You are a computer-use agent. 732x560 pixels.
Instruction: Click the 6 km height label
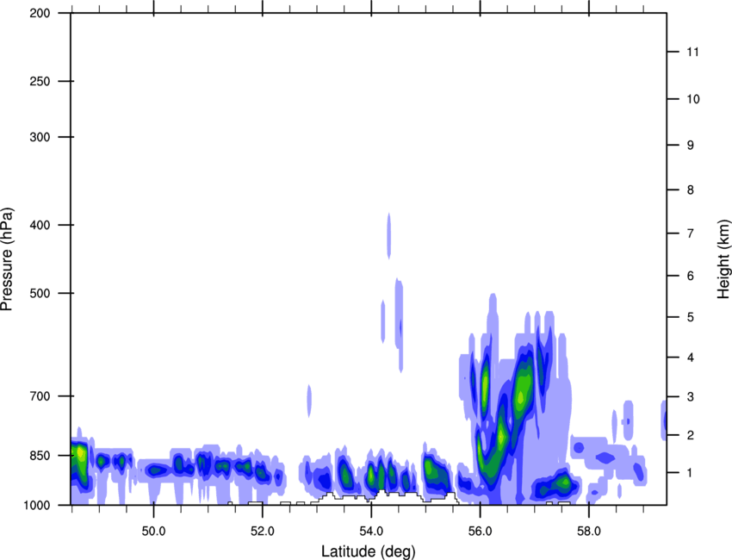pos(691,276)
